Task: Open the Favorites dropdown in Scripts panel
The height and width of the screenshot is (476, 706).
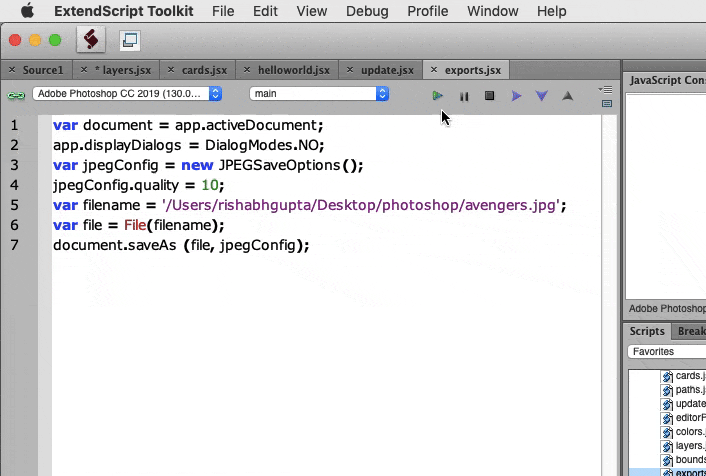Action: (x=666, y=351)
